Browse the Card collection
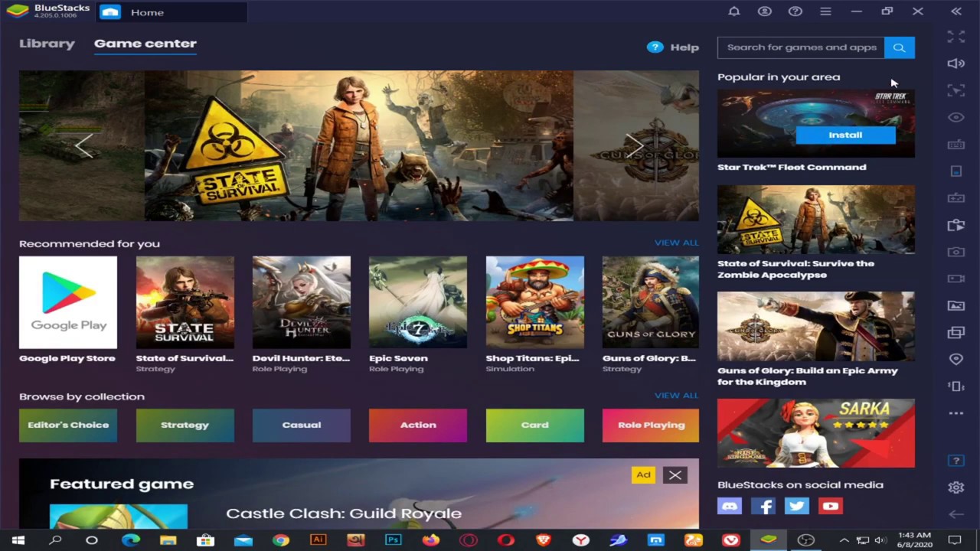 click(x=535, y=425)
